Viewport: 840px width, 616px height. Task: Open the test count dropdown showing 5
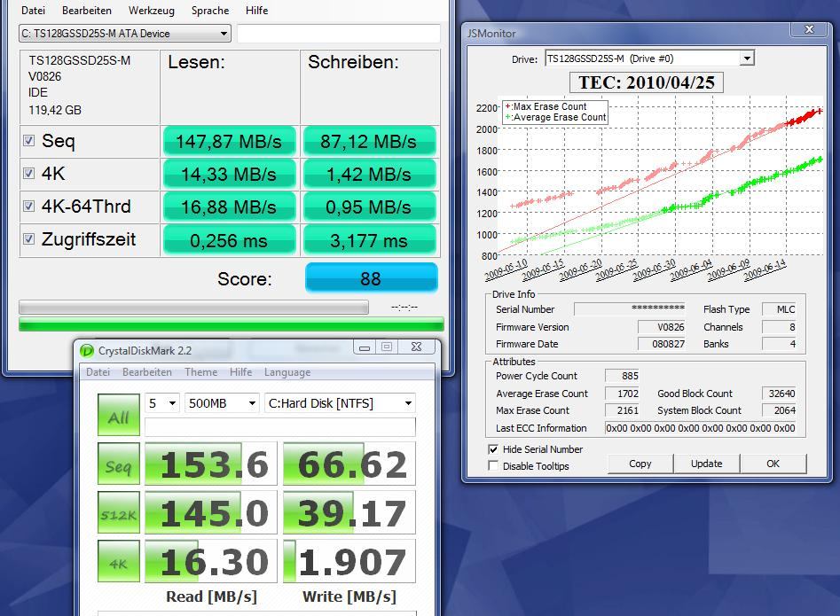tap(161, 403)
